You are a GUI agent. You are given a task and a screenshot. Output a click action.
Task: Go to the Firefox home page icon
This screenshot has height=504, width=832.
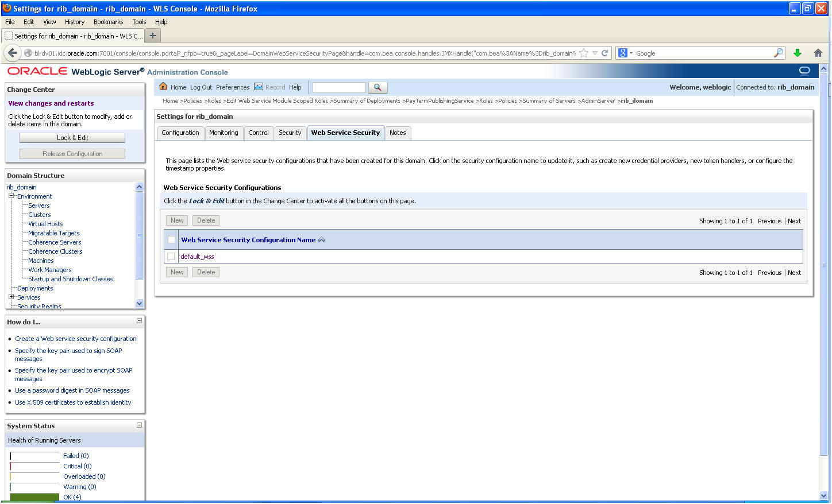[x=818, y=53]
